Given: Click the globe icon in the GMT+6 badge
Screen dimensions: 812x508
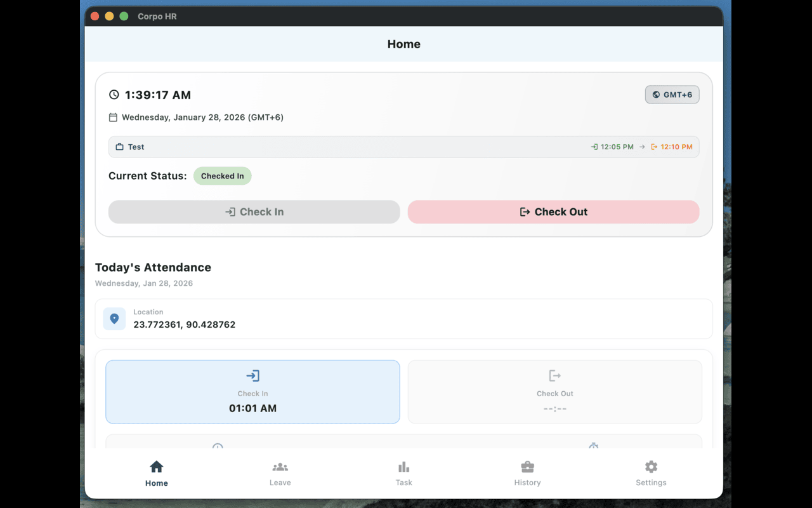Looking at the screenshot, I should [656, 95].
